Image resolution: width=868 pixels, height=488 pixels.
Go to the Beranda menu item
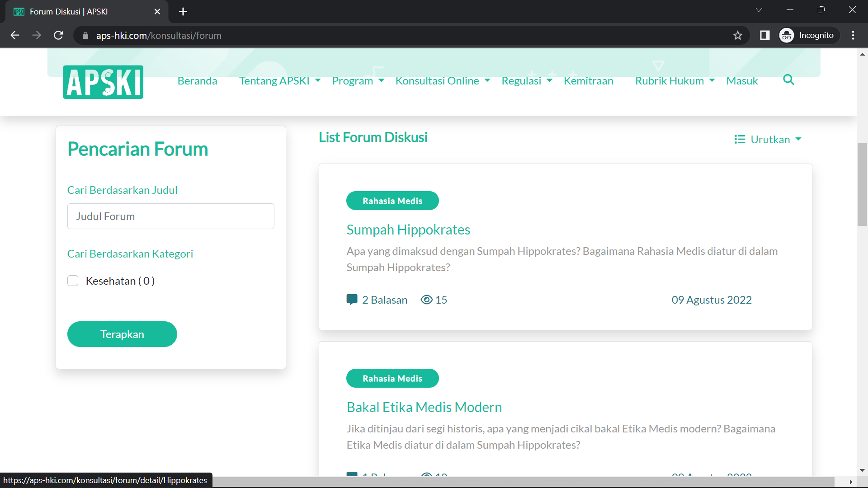(197, 81)
